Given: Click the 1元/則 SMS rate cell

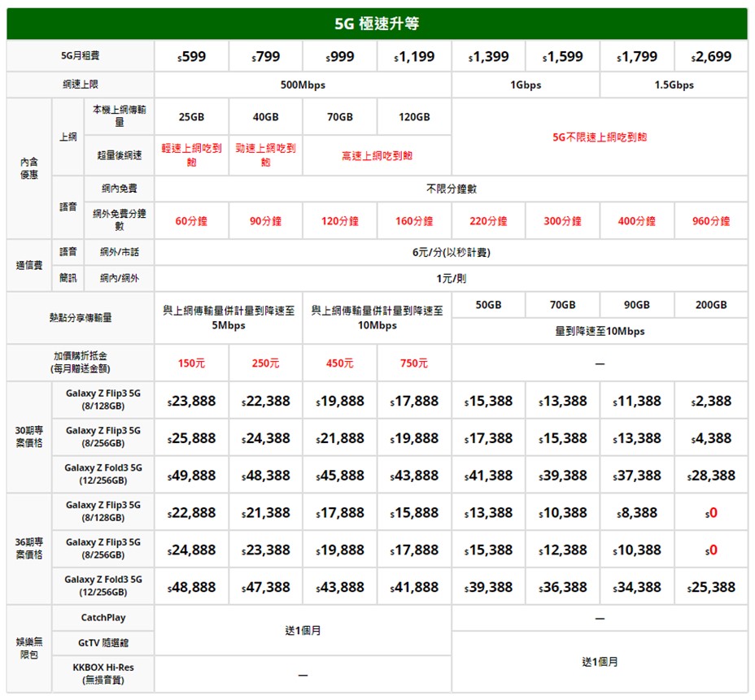Looking at the screenshot, I should tap(452, 278).
